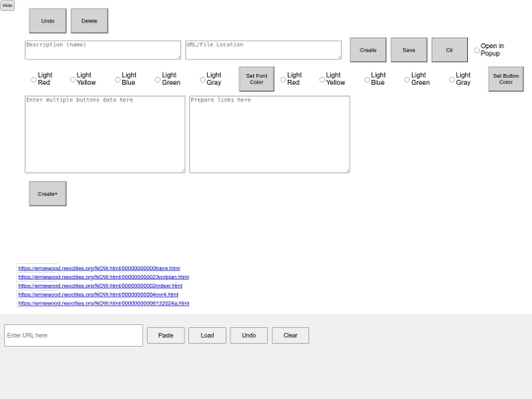Focus the Description (name) text field
The image size is (532, 399).
click(102, 50)
